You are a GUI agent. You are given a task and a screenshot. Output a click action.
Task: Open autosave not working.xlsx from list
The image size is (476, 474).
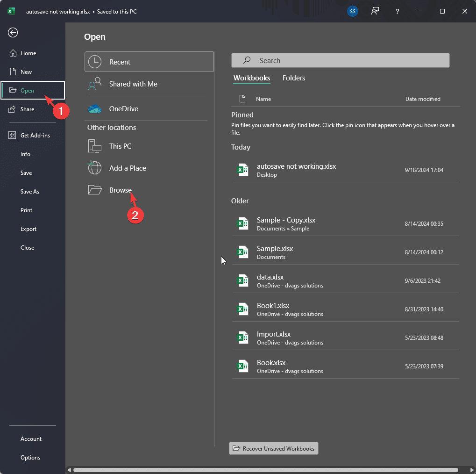(345, 170)
